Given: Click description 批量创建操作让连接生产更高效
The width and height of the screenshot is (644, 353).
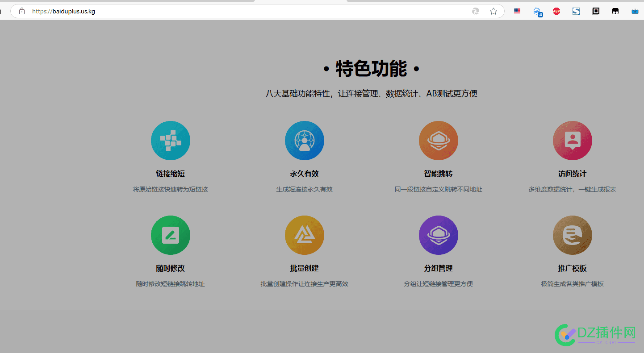Looking at the screenshot, I should pyautogui.click(x=305, y=284).
